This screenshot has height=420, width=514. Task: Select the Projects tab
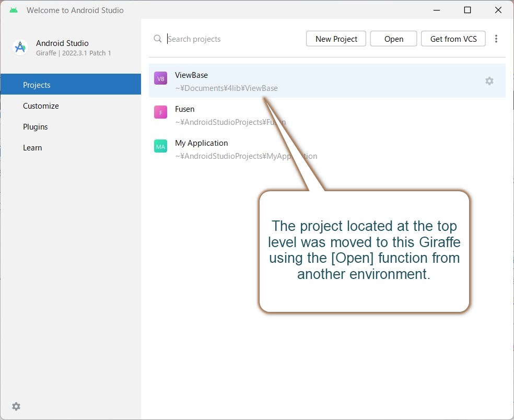pyautogui.click(x=71, y=85)
